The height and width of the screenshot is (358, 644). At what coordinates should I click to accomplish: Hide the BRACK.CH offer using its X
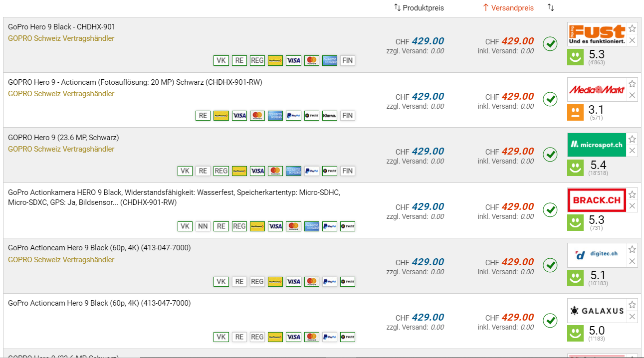[x=632, y=206]
